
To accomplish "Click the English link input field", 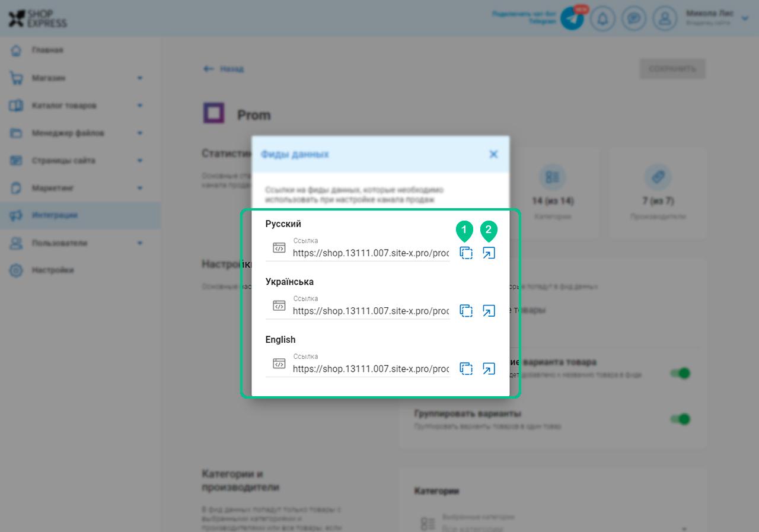I will click(358, 364).
